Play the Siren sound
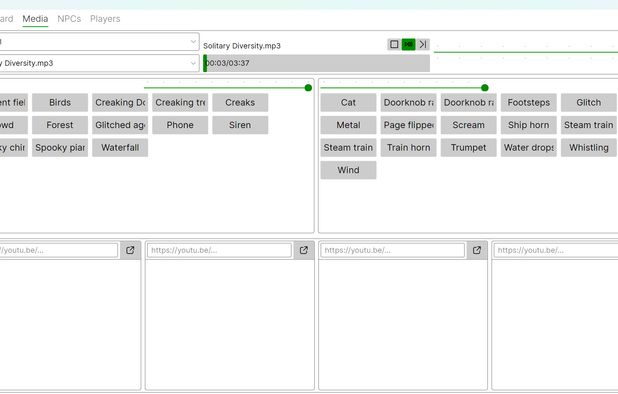618x394 pixels. [240, 125]
